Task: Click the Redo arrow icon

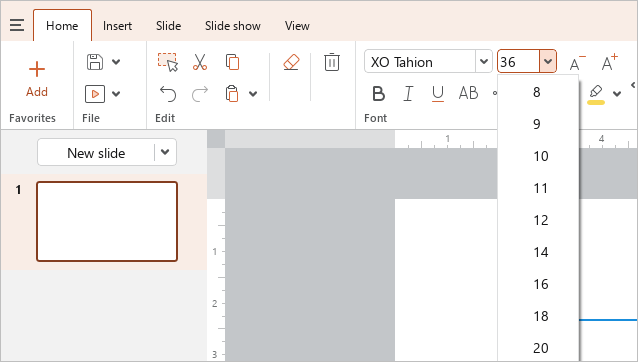Action: (x=200, y=94)
